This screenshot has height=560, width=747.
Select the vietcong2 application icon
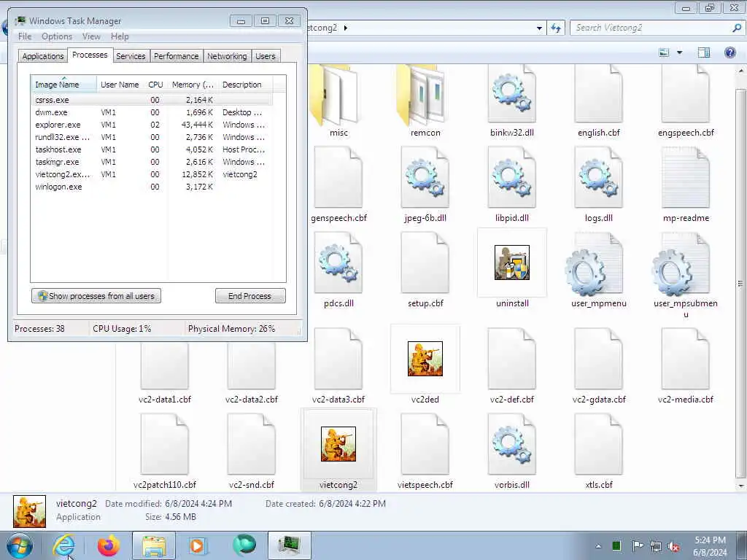click(x=338, y=444)
